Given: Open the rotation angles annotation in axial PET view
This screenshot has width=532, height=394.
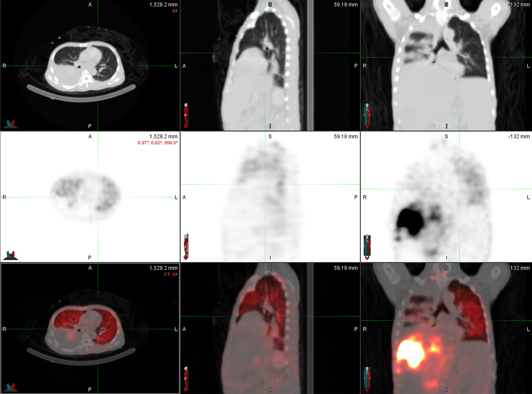Looking at the screenshot, I should coord(157,143).
